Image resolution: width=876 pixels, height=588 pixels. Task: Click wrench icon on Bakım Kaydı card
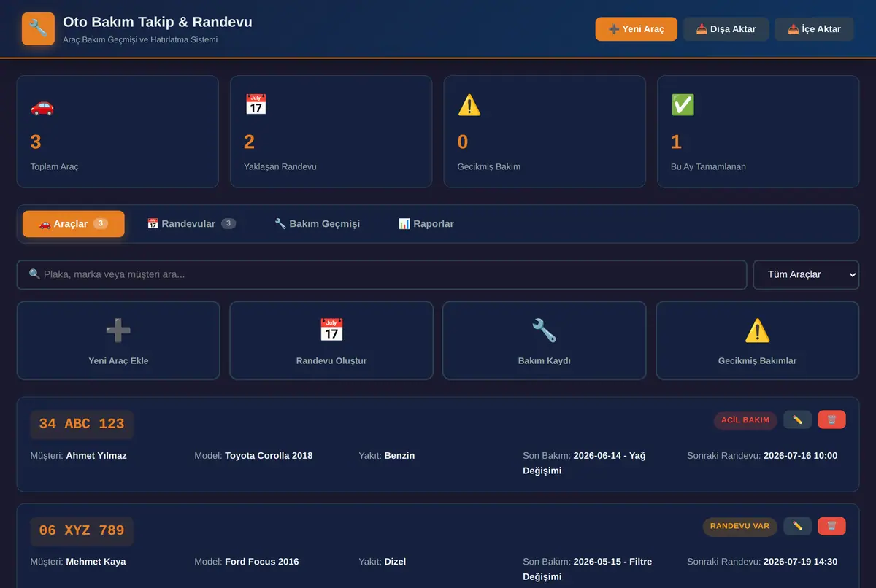[x=545, y=330]
